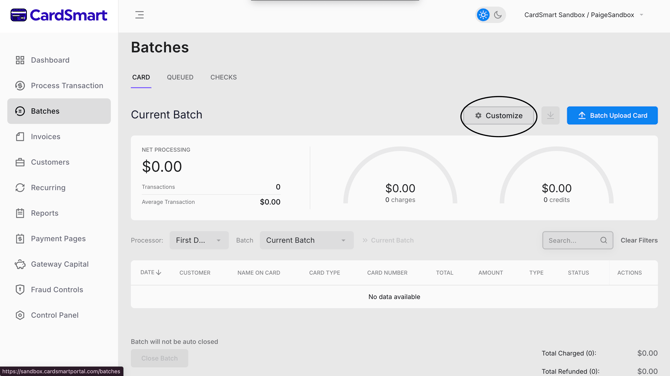Open the Recurring menu item
The image size is (670, 376).
pyautogui.click(x=48, y=188)
